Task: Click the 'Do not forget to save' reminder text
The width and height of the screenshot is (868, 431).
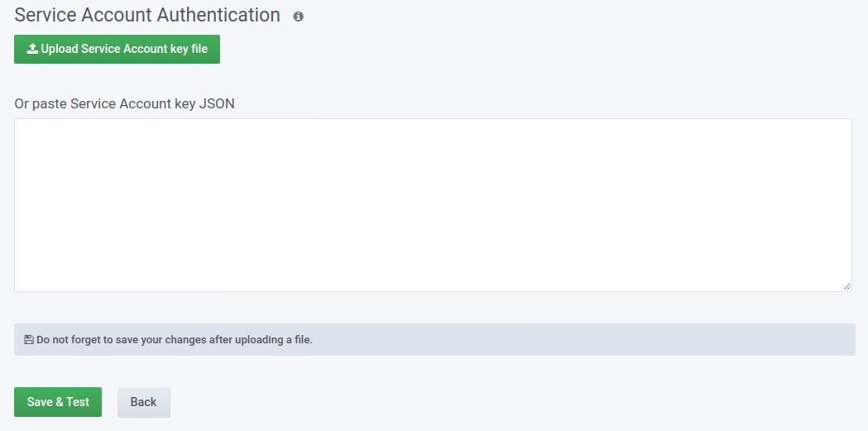Action: click(175, 340)
